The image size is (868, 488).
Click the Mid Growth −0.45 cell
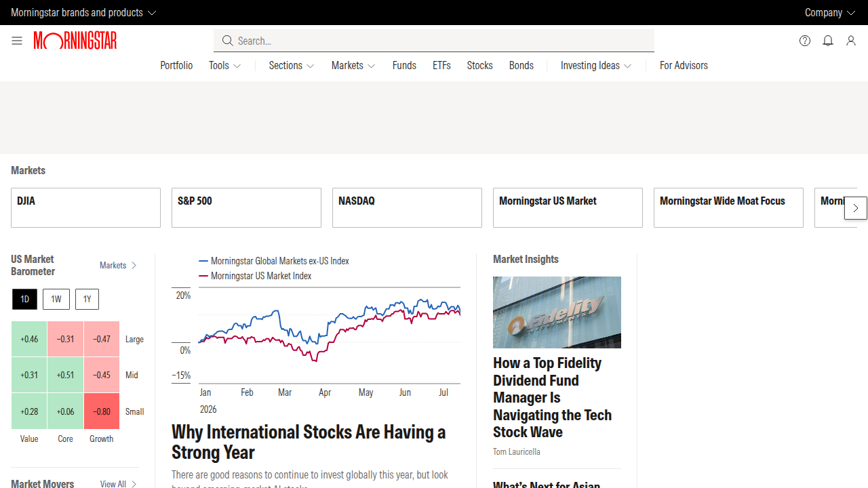tap(102, 375)
